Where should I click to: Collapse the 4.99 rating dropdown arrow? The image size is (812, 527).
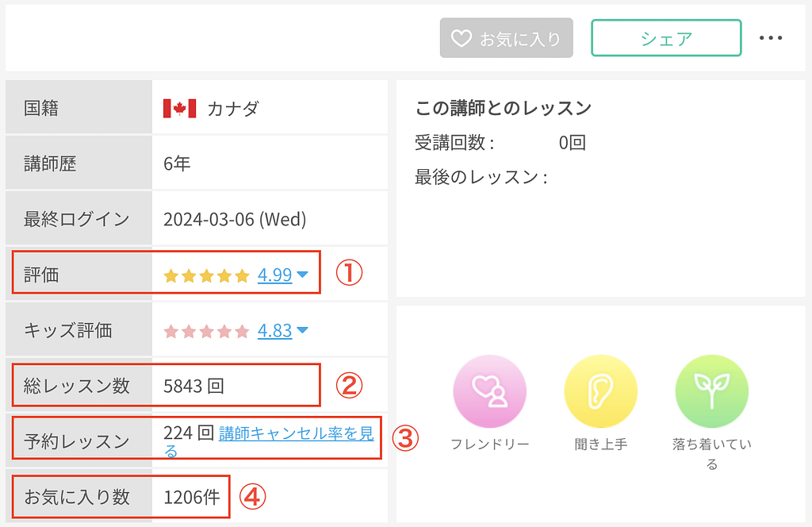(x=304, y=275)
